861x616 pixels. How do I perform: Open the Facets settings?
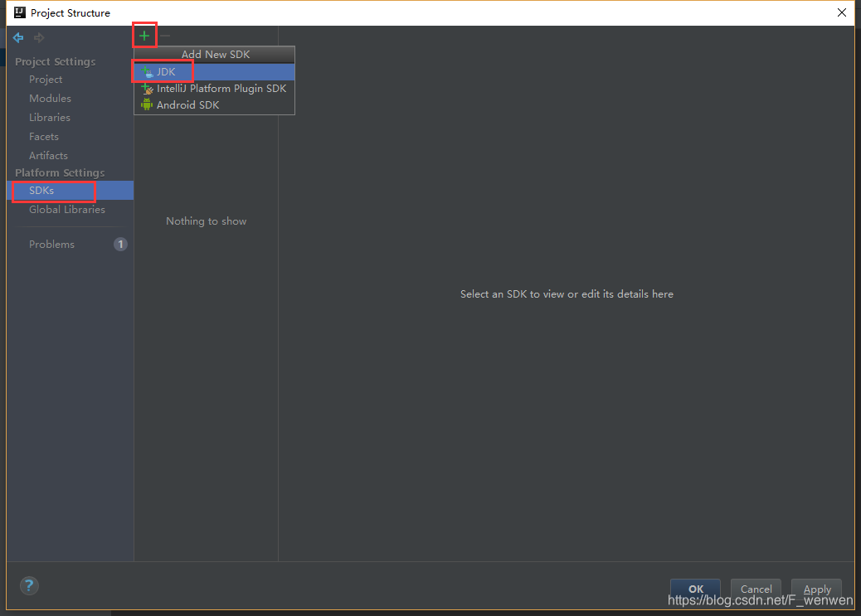tap(44, 137)
